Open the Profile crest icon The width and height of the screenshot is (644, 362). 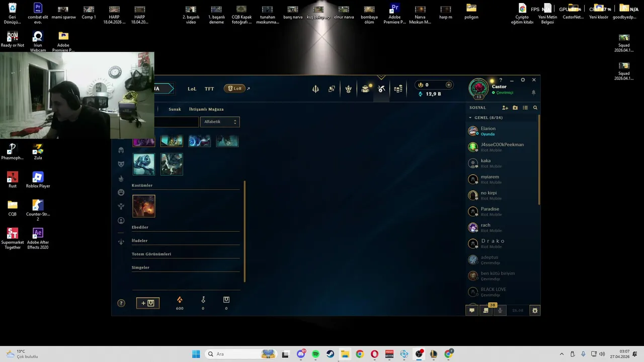[x=348, y=89]
